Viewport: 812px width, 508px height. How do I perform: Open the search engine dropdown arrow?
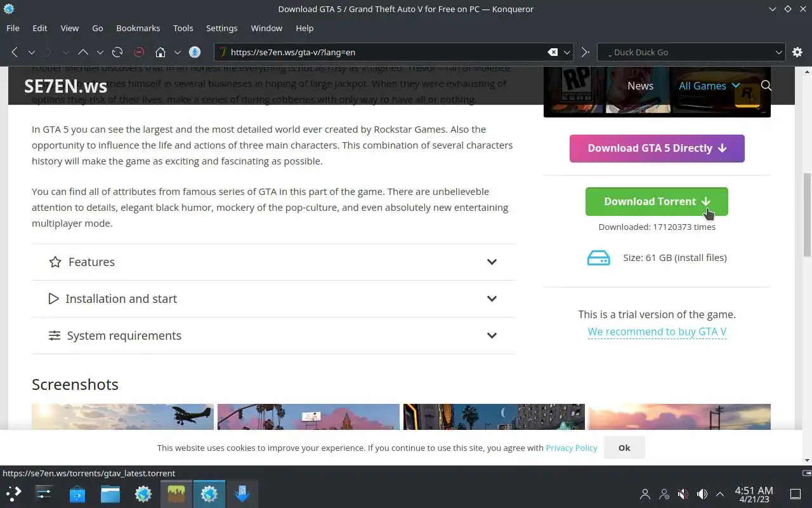coord(779,52)
